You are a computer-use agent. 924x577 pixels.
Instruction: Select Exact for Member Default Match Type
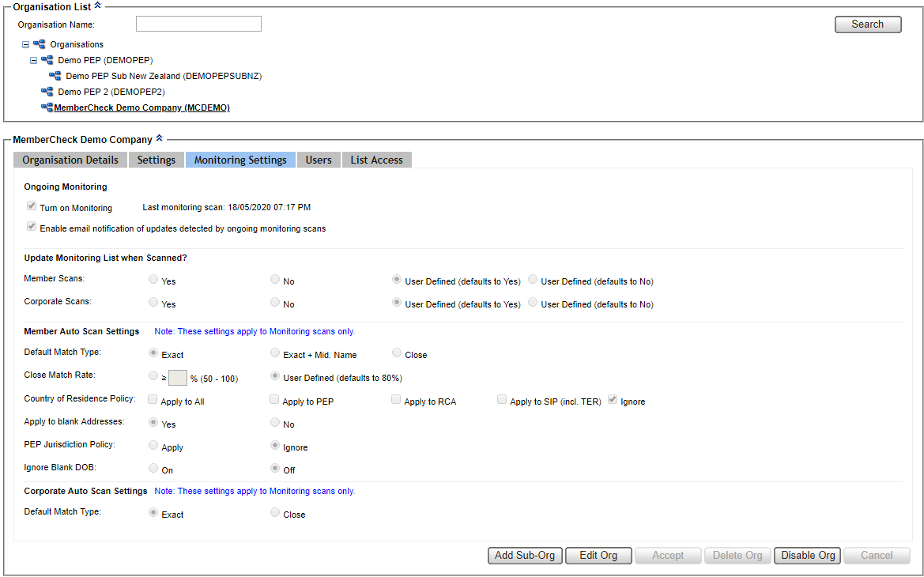153,353
